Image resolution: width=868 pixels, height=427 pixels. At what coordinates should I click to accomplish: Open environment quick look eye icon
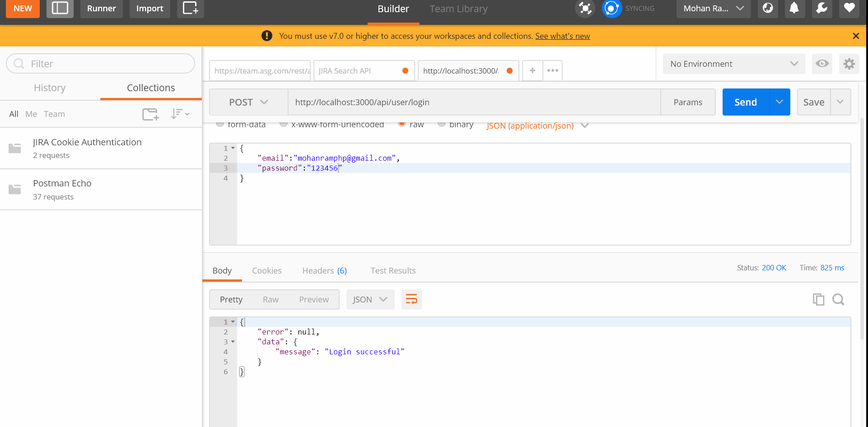(x=822, y=64)
